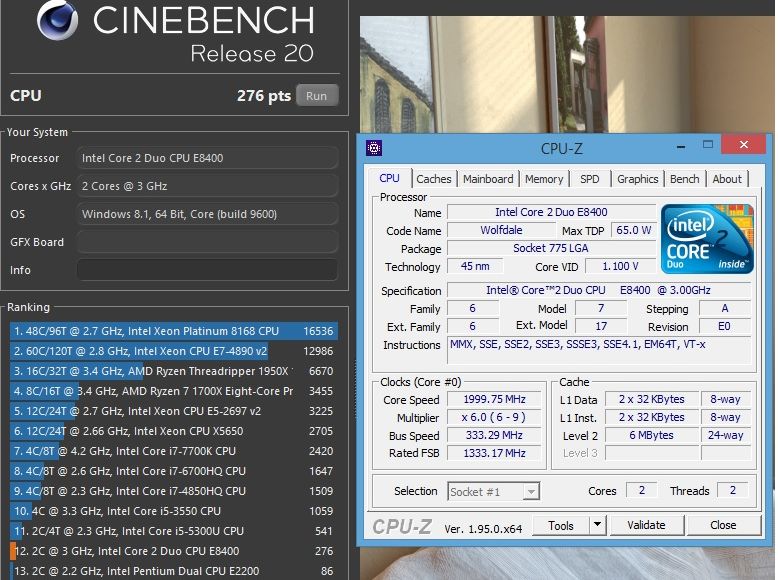Select ranking row 4 Ryzen 7 1700X
This screenshot has height=580, width=778.
tap(174, 391)
